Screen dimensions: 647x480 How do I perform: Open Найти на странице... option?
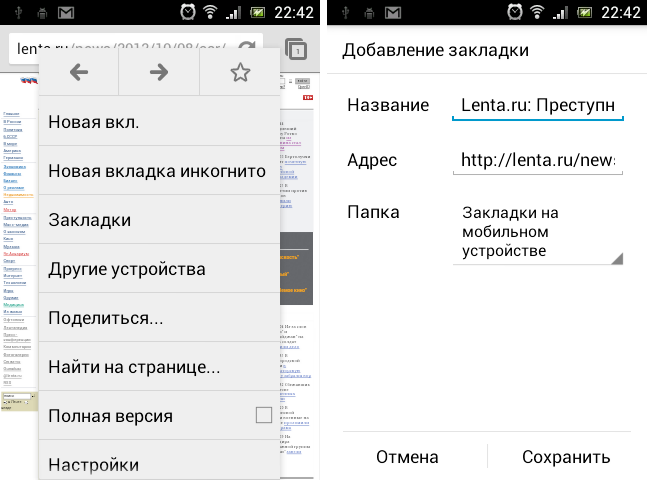click(160, 367)
